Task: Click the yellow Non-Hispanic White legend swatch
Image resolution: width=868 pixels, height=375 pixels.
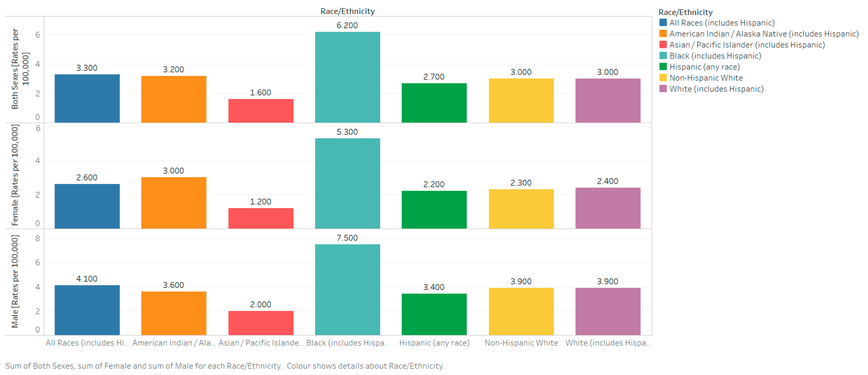Action: click(x=663, y=78)
